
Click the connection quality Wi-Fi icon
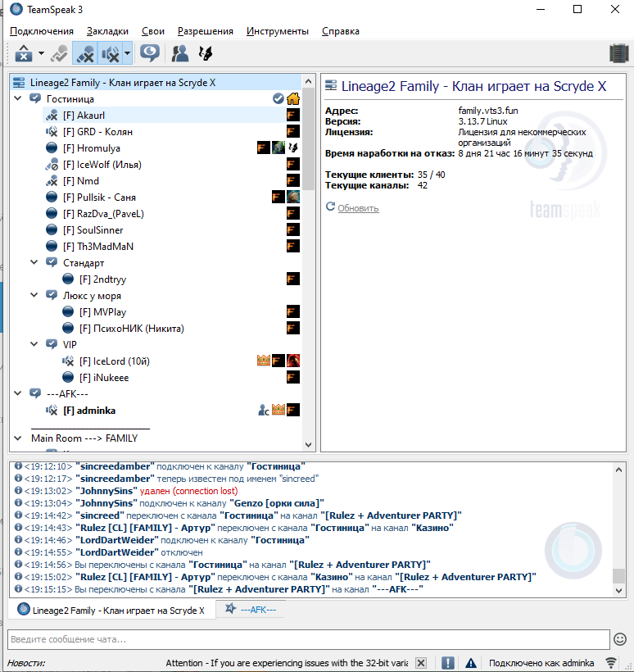click(x=611, y=663)
